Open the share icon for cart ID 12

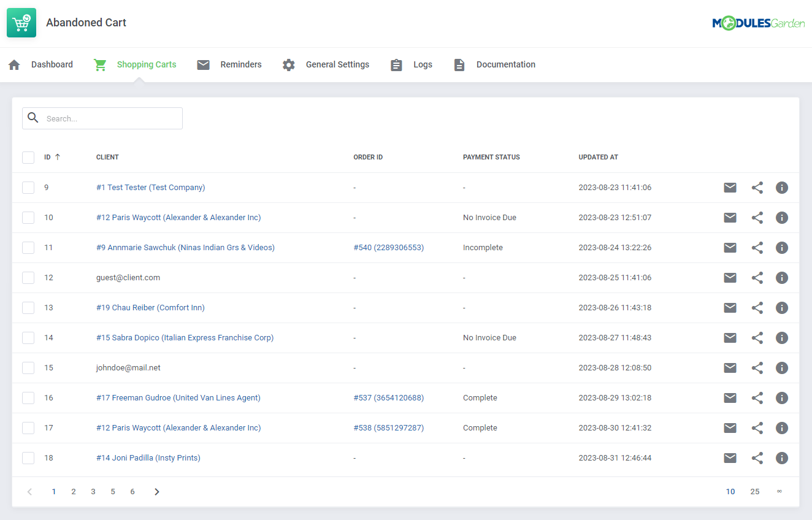click(757, 277)
